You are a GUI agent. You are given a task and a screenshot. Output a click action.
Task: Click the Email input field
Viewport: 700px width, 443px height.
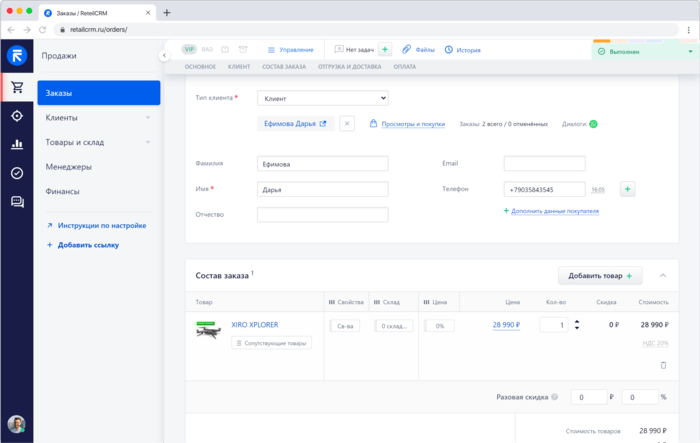pyautogui.click(x=545, y=163)
